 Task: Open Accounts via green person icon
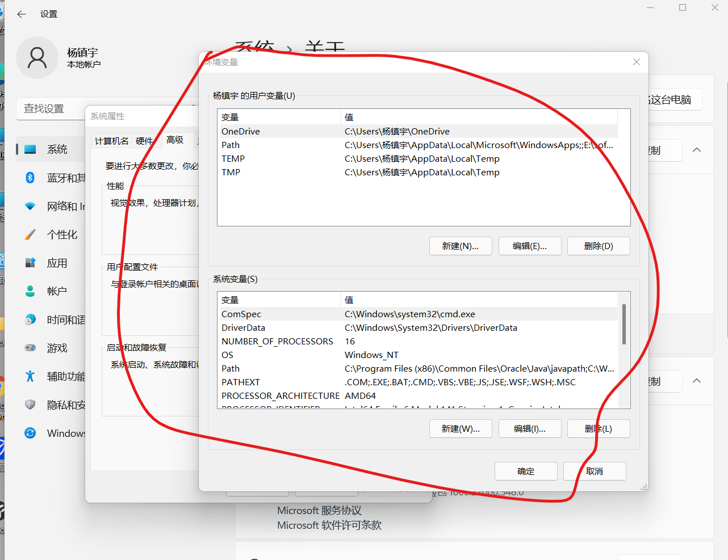[x=30, y=291]
